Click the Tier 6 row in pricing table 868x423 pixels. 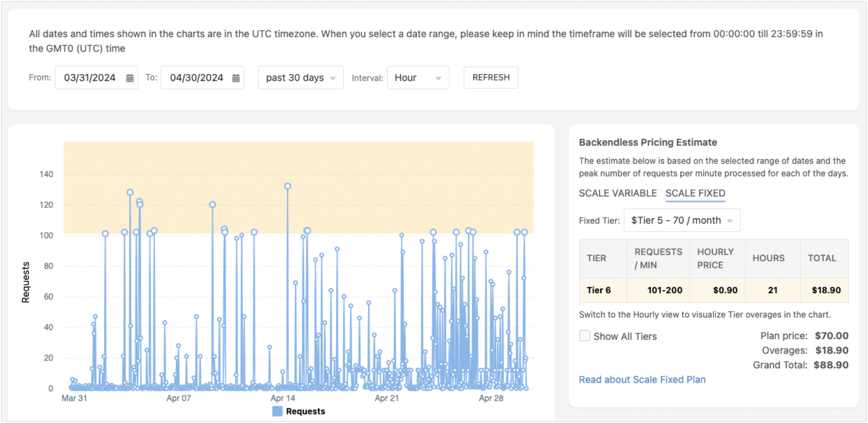[x=713, y=290]
